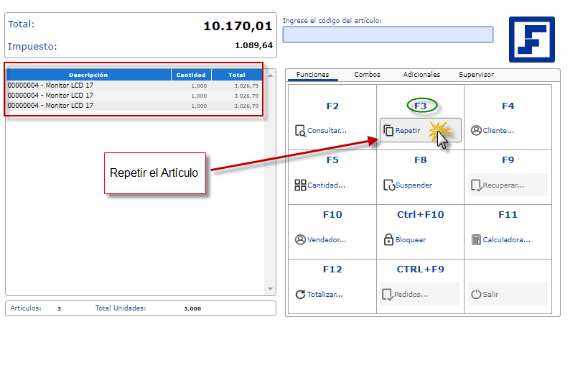
Task: Click the Descripción column header
Action: coord(88,75)
